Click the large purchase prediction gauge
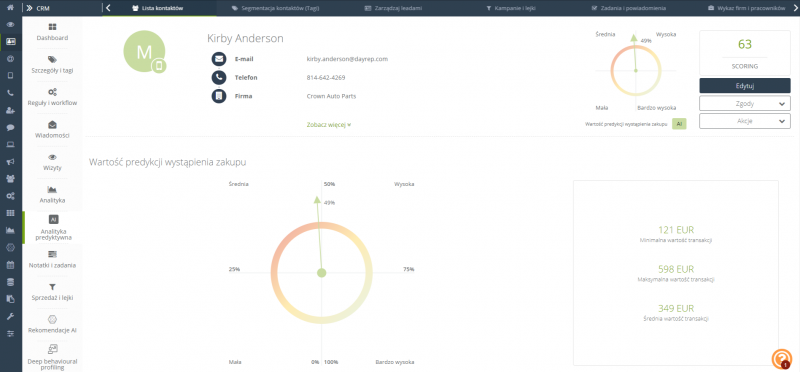 321,272
